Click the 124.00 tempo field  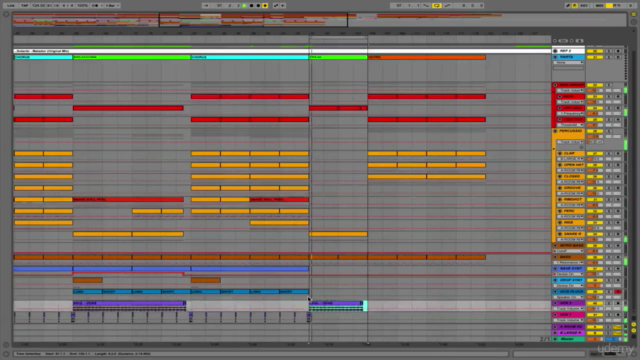point(38,6)
